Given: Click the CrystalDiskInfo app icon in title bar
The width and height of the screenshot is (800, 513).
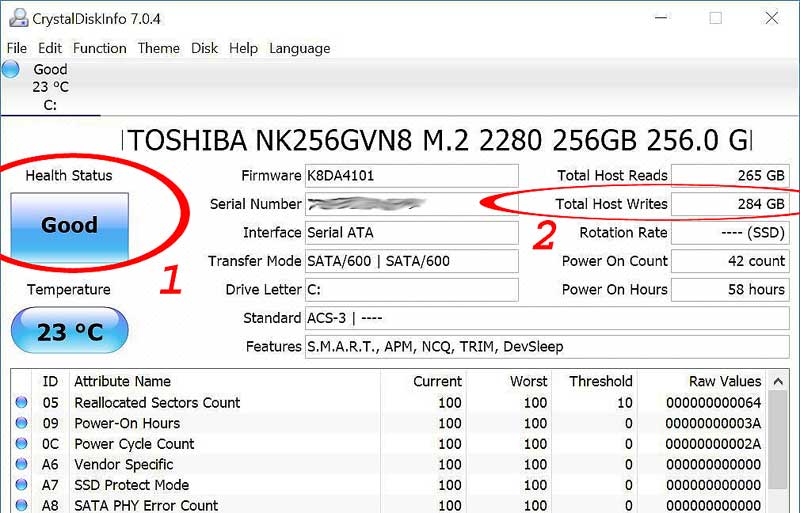Looking at the screenshot, I should pos(18,18).
